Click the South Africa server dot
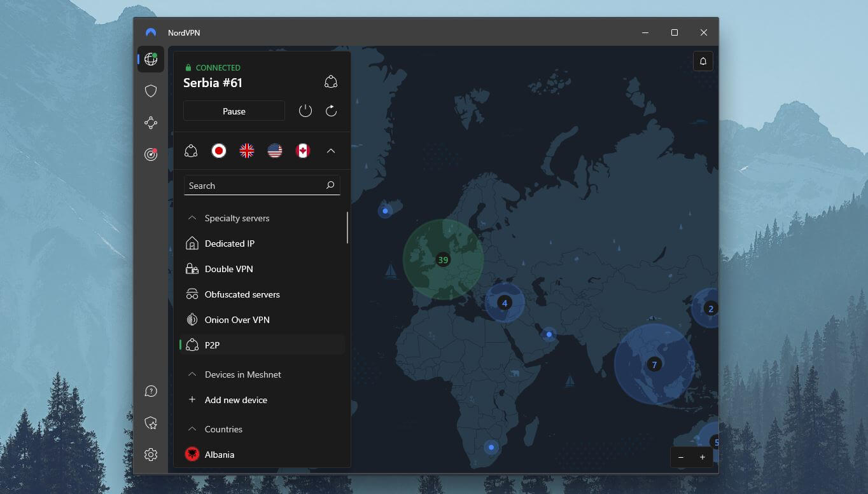This screenshot has height=494, width=868. point(491,448)
